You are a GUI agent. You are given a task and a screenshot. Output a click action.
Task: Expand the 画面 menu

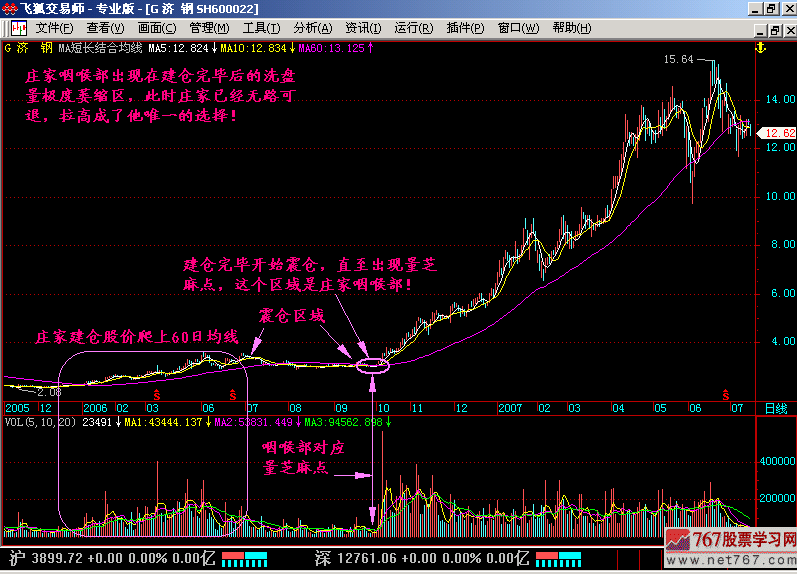tap(157, 27)
